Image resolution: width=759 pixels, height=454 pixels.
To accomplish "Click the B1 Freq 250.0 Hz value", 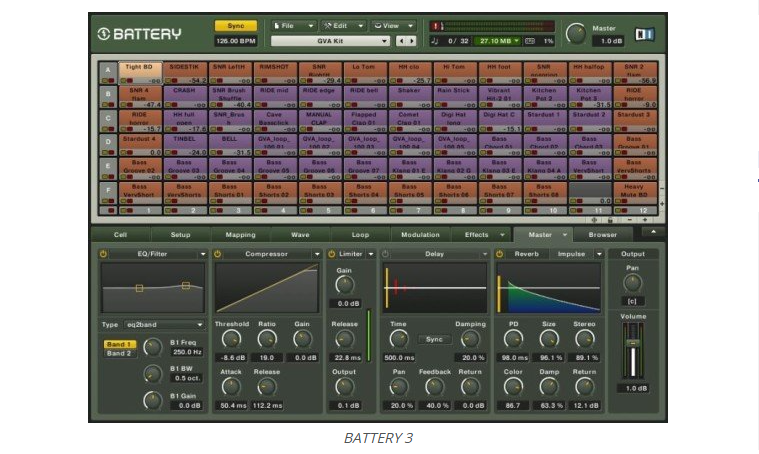I will [x=187, y=352].
